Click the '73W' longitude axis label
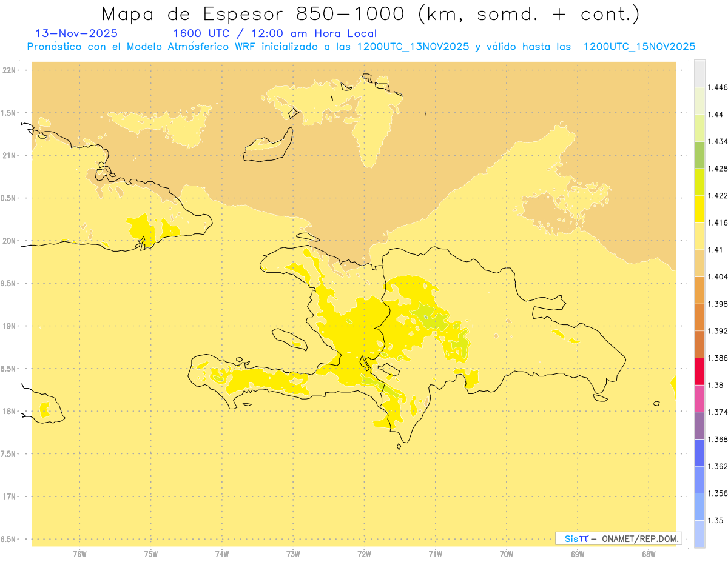 click(293, 554)
